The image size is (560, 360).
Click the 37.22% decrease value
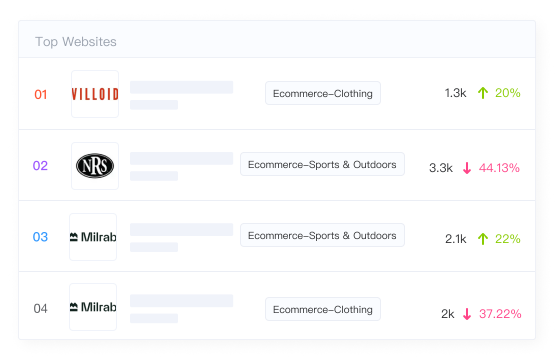[x=500, y=314]
